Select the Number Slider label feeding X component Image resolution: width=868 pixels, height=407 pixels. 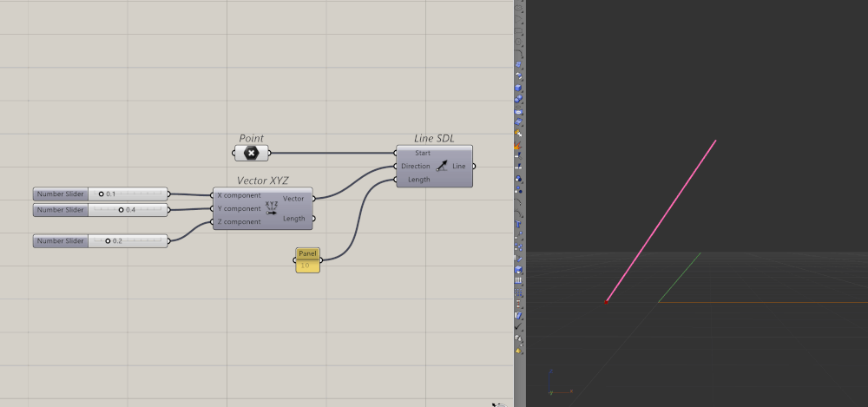pos(61,194)
